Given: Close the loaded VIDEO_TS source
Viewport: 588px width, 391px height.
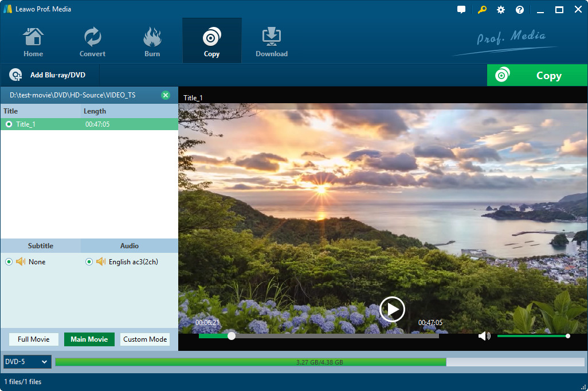Looking at the screenshot, I should [x=166, y=95].
